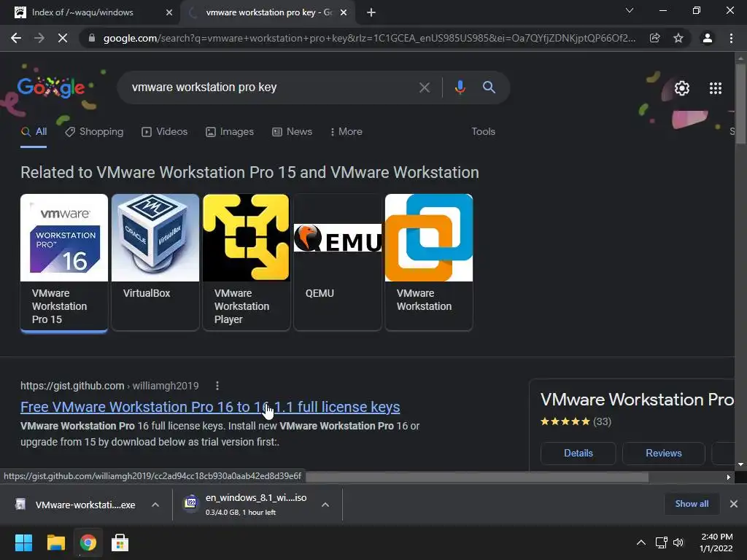Click the vertical page scrollbar
Screen dimensions: 747x560
coord(740,102)
